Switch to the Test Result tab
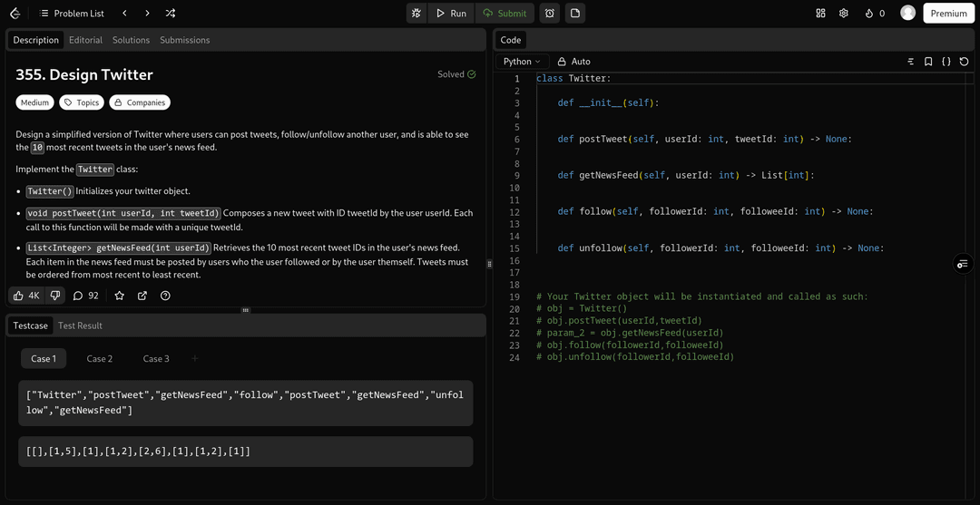This screenshot has height=505, width=980. (x=80, y=325)
